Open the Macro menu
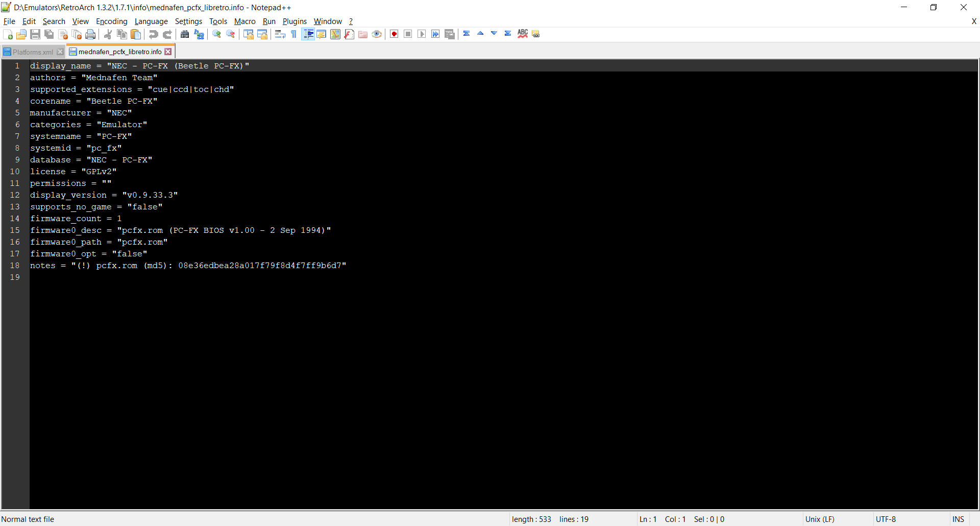 (244, 21)
